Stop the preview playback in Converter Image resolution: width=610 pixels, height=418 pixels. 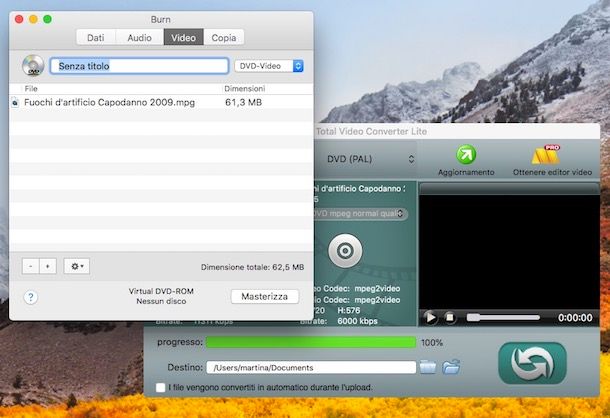coord(450,318)
